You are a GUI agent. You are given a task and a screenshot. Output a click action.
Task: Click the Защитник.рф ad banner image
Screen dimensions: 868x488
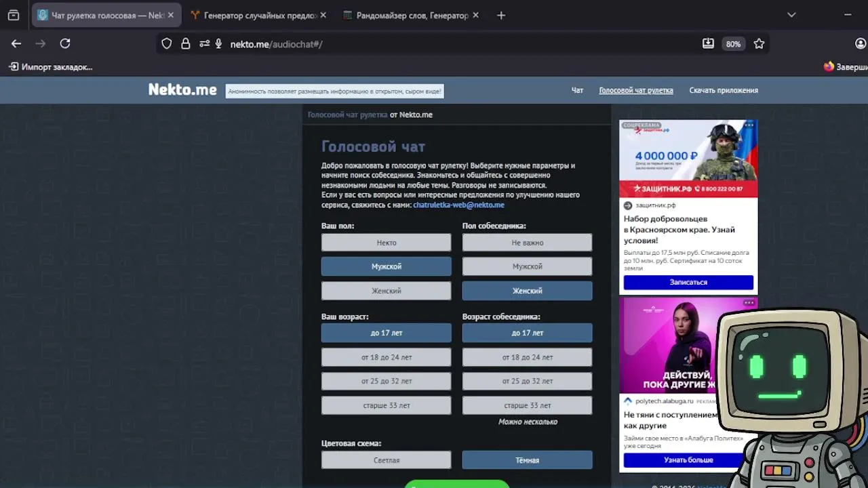(688, 159)
